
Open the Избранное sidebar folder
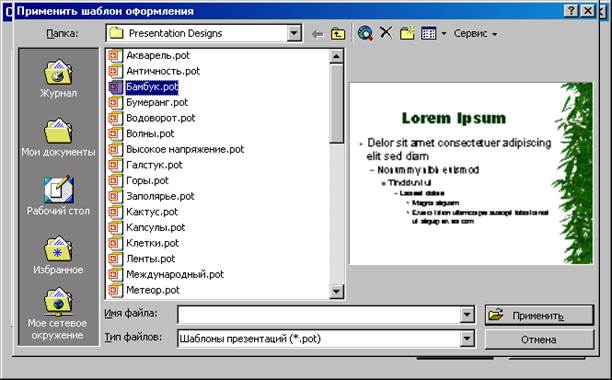[58, 255]
